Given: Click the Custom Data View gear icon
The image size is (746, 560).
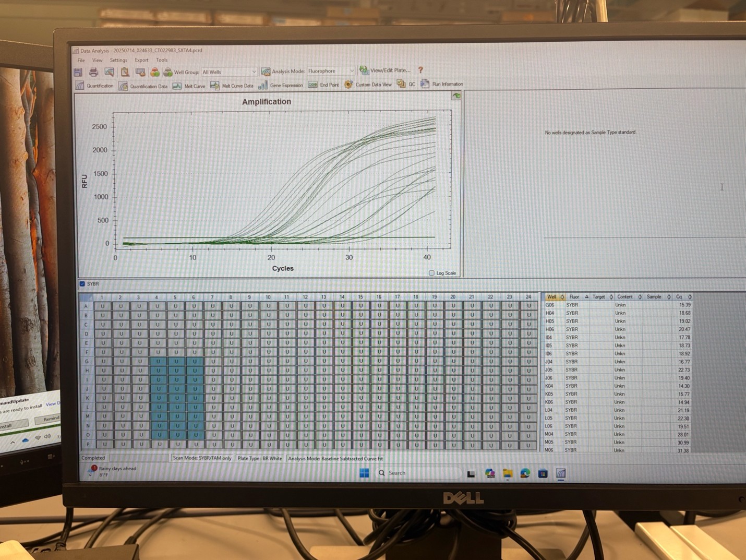Looking at the screenshot, I should tap(348, 85).
